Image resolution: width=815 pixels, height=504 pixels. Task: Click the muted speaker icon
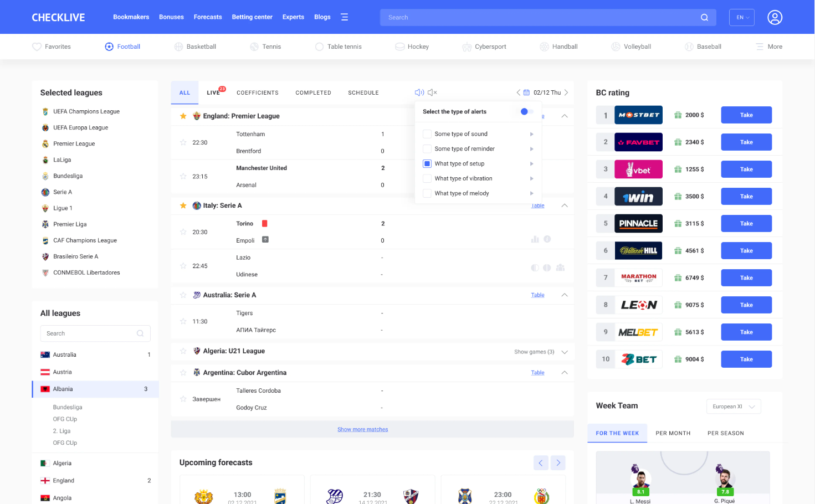(x=433, y=92)
